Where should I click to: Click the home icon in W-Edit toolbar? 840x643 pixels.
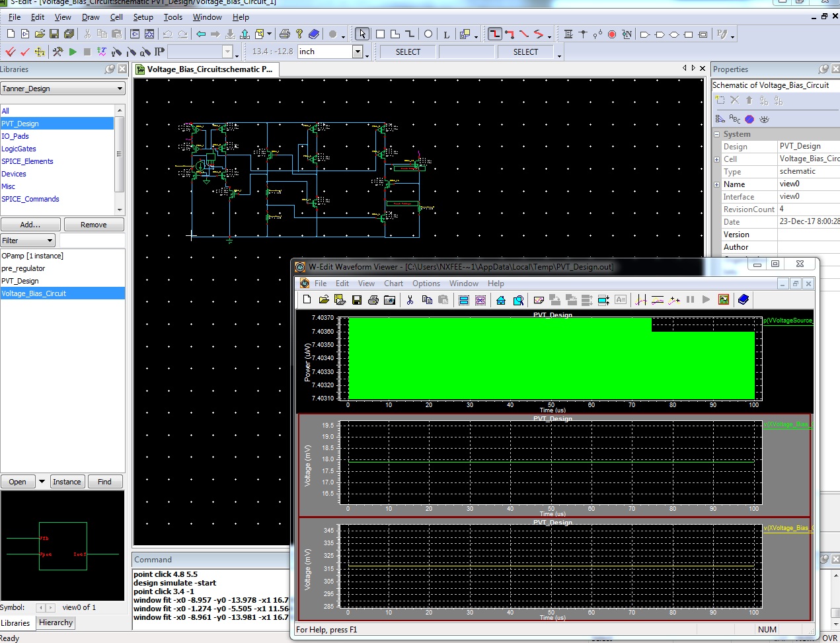pos(501,300)
